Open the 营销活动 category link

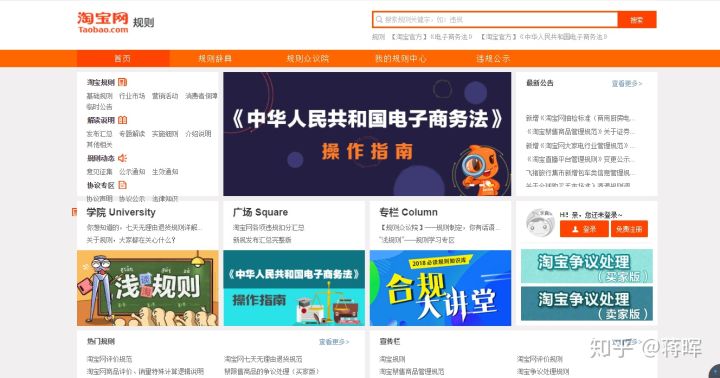pos(165,96)
